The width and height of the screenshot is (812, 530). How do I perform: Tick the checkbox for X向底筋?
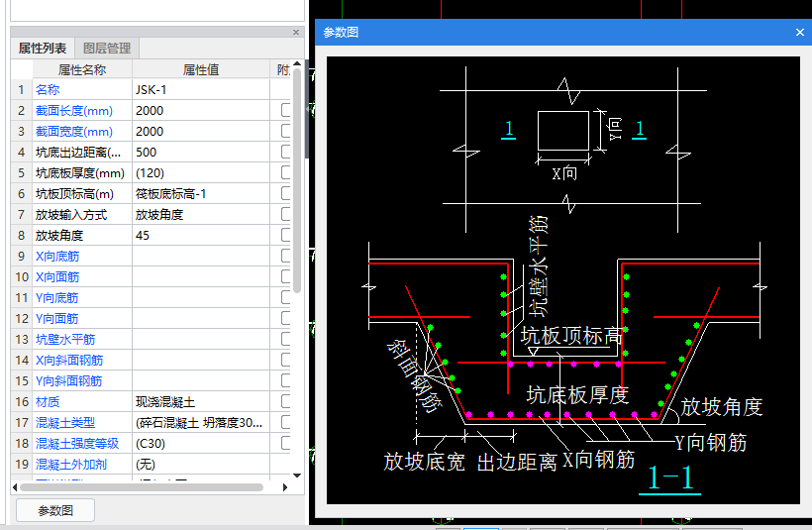pos(286,256)
